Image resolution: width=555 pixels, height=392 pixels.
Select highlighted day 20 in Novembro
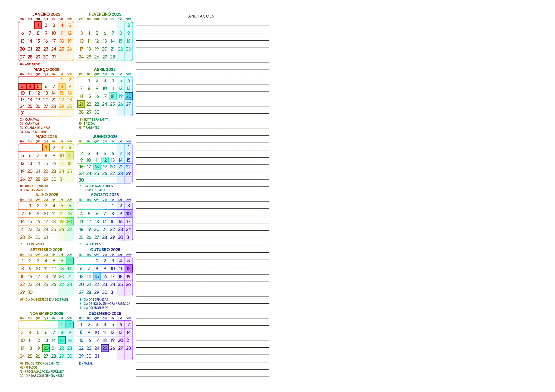pyautogui.click(x=46, y=348)
